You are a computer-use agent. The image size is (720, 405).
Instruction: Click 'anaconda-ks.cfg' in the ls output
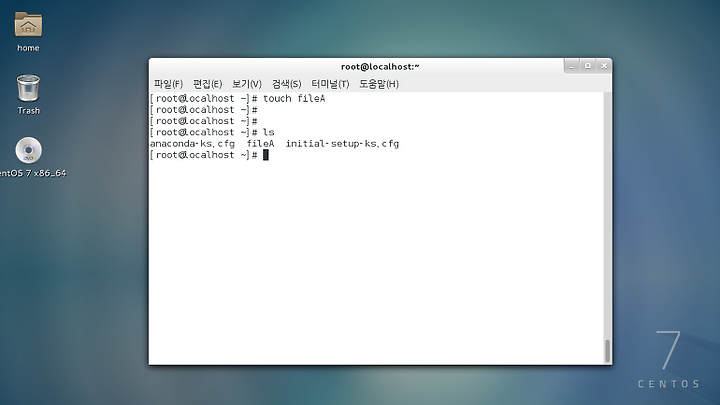[x=192, y=144]
